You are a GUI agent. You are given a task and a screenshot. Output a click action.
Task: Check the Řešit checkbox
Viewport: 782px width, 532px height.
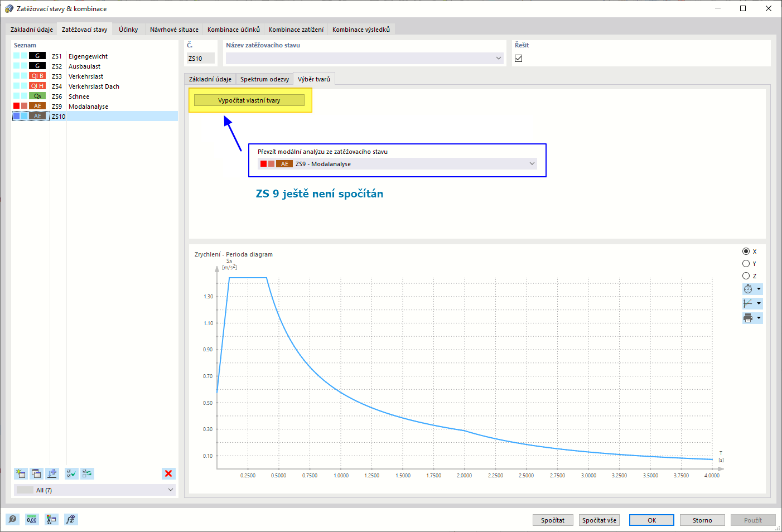[519, 58]
